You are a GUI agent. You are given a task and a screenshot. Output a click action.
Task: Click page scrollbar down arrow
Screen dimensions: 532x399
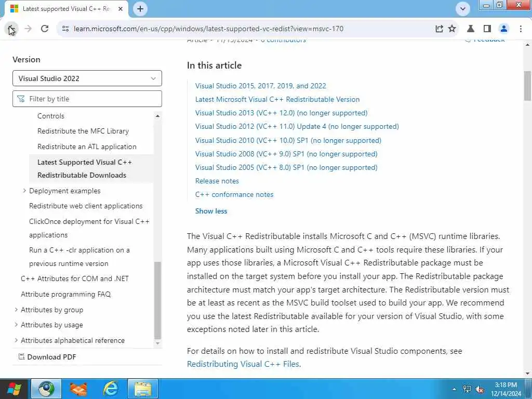coord(528,374)
